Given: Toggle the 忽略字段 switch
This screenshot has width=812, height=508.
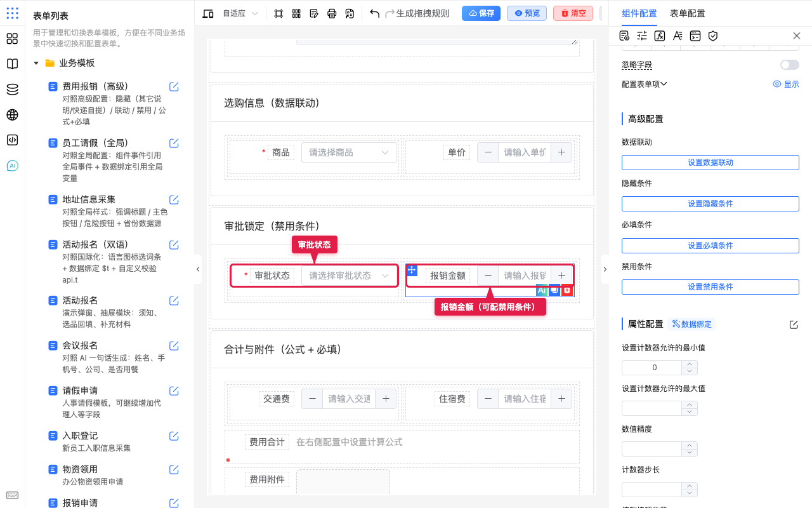Looking at the screenshot, I should (790, 65).
